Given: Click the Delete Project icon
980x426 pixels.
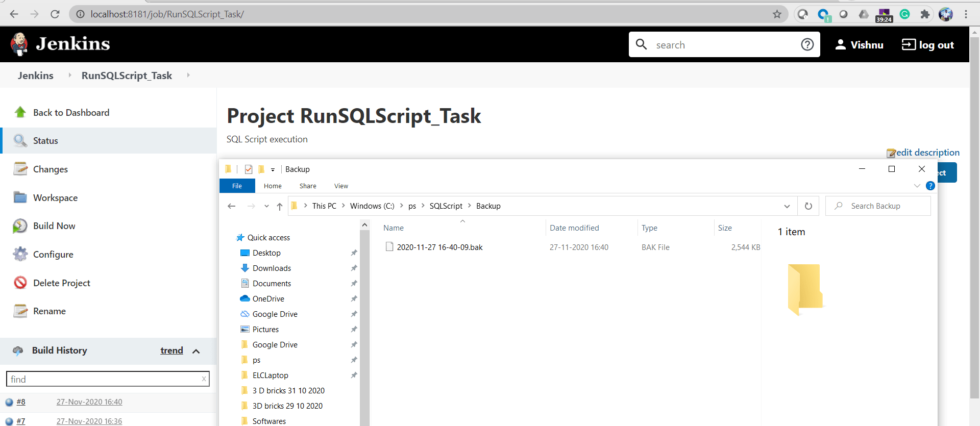Looking at the screenshot, I should [x=20, y=283].
